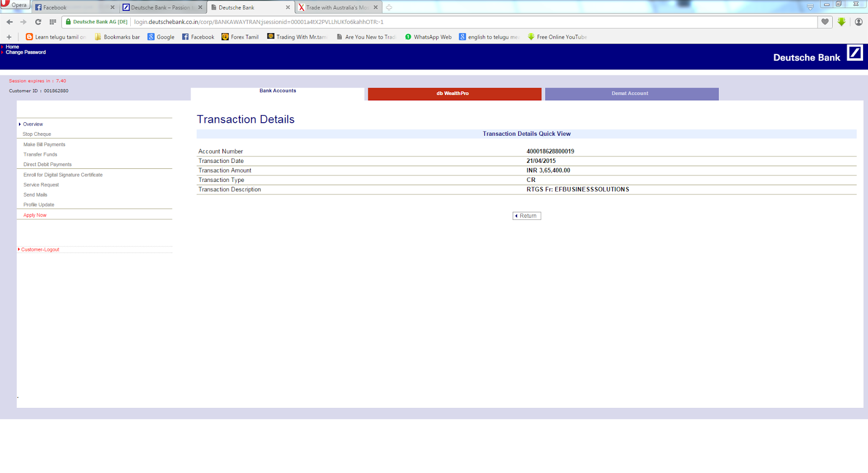Open Transfer Funds in sidebar
Image resolution: width=868 pixels, height=473 pixels.
tap(40, 154)
